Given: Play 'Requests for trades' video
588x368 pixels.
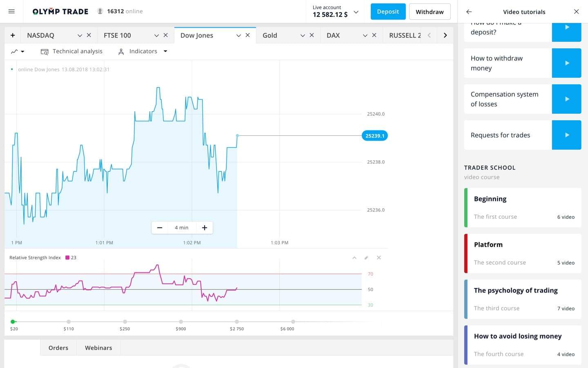Looking at the screenshot, I should pos(567,135).
